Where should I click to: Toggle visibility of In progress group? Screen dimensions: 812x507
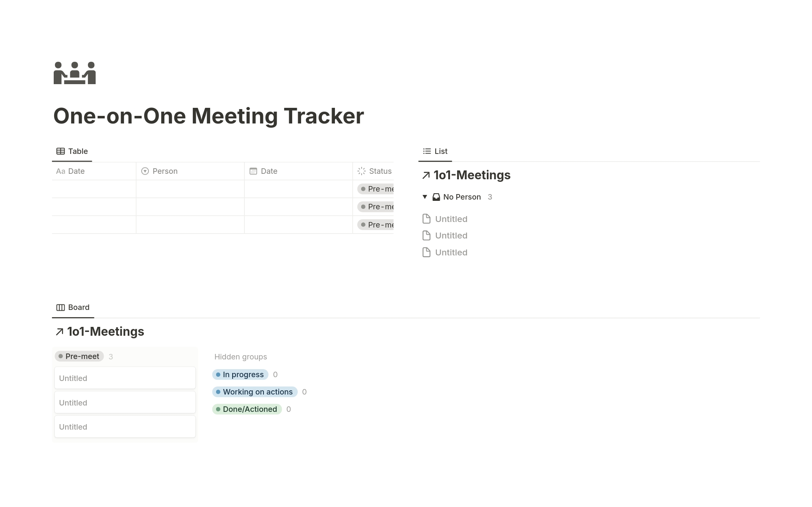coord(239,374)
